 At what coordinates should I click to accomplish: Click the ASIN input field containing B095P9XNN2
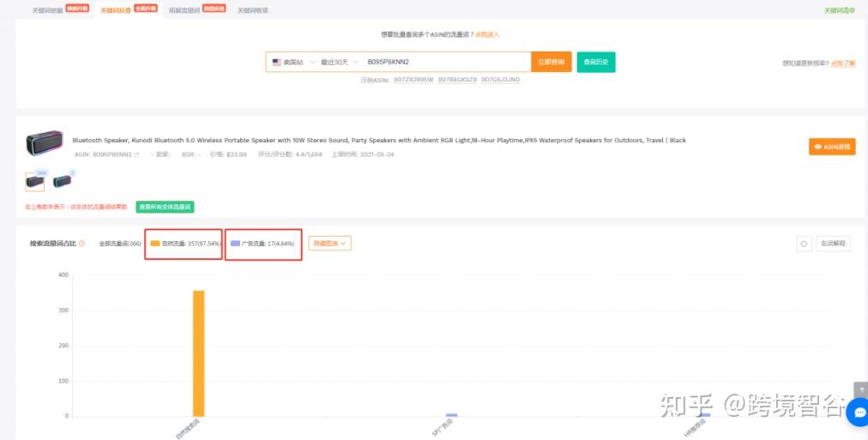pyautogui.click(x=446, y=62)
